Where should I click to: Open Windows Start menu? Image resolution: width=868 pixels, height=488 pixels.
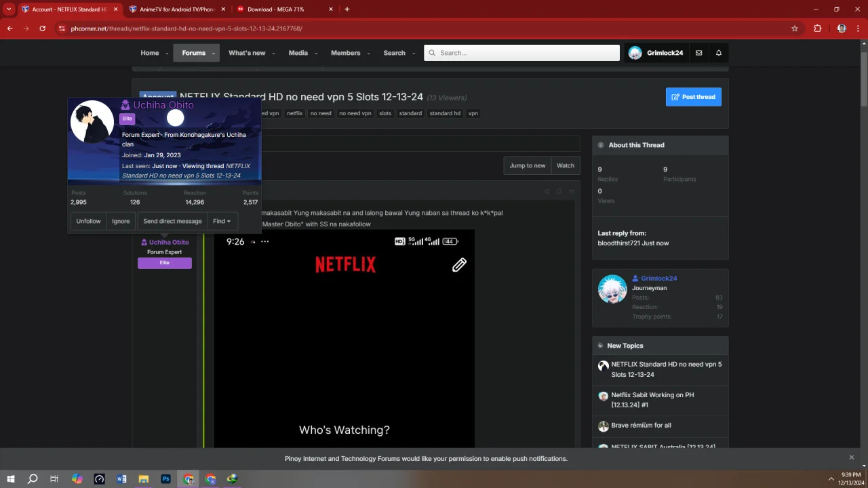click(11, 479)
